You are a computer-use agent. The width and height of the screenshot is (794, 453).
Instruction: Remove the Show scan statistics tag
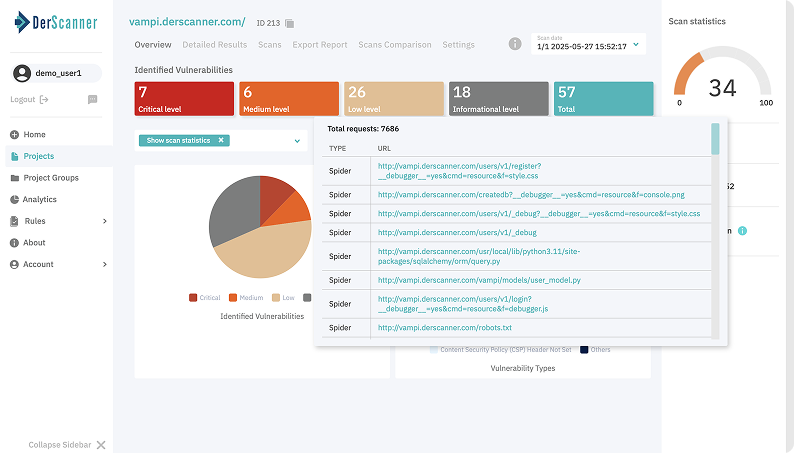pos(221,140)
